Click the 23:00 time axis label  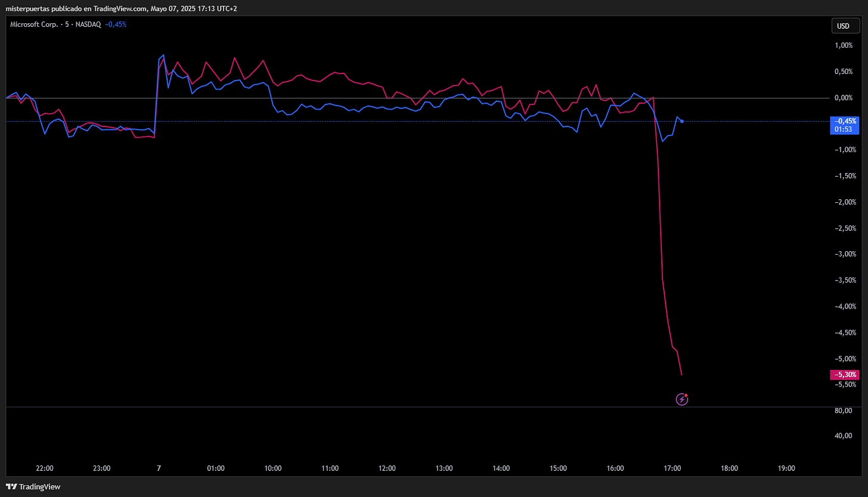(x=102, y=468)
